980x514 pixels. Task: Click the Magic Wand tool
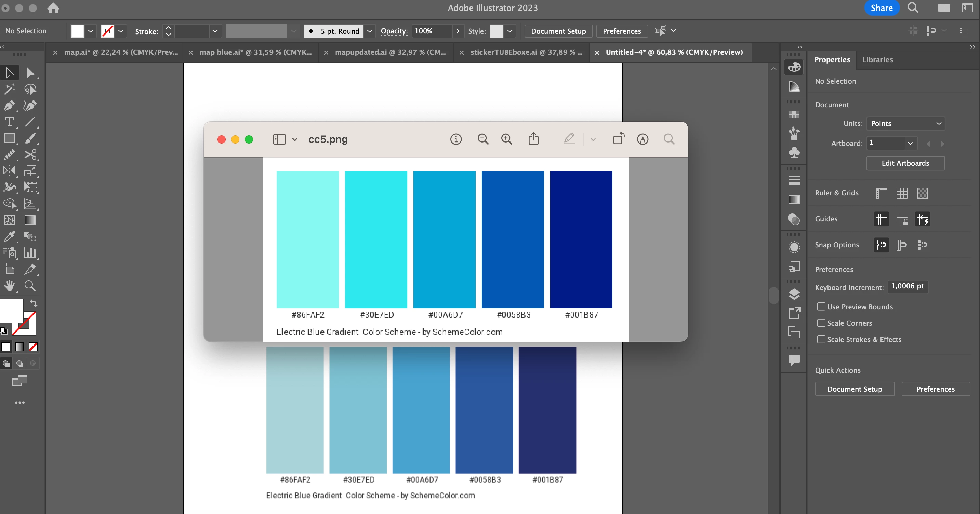click(x=9, y=89)
